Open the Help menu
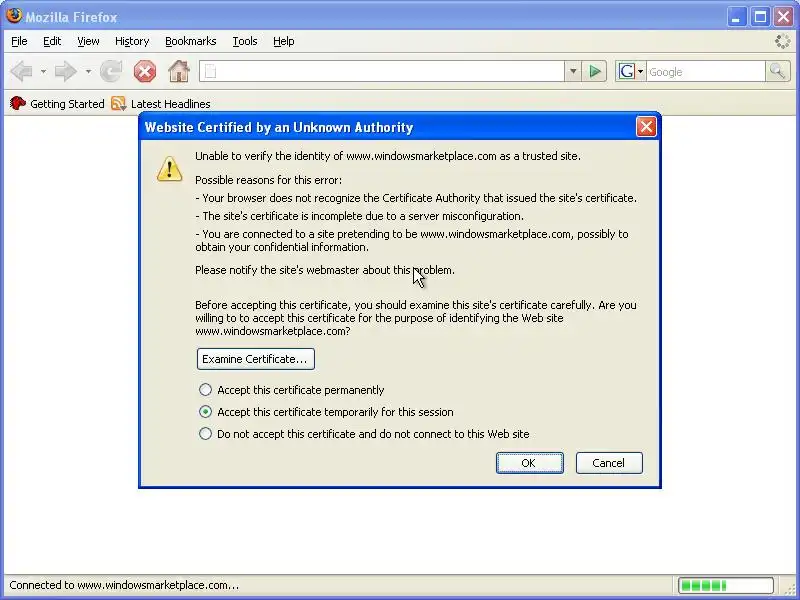The height and width of the screenshot is (600, 800). point(284,41)
